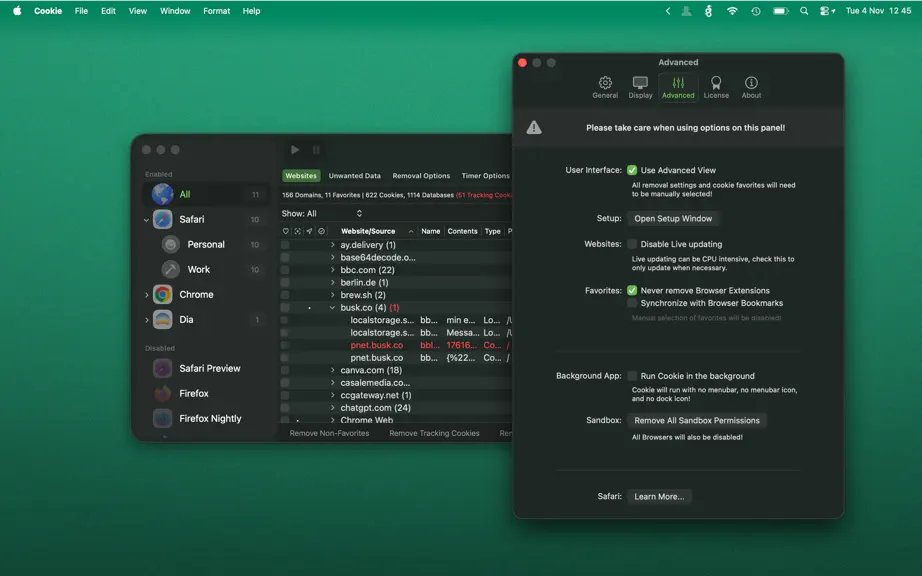Open the About preferences tab
This screenshot has height=576, width=922.
[x=751, y=87]
